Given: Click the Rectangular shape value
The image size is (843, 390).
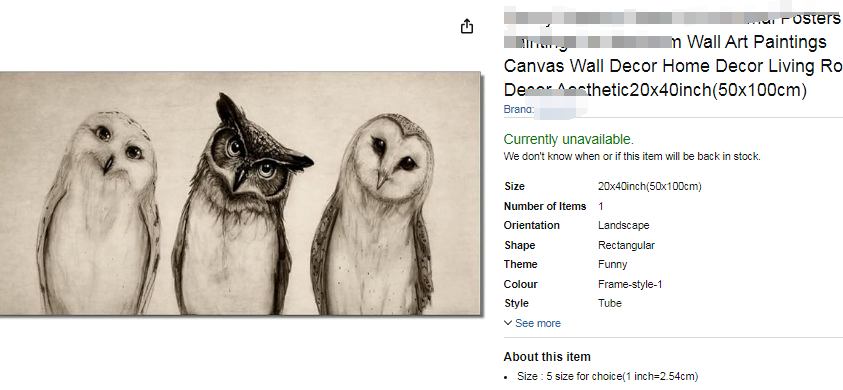Looking at the screenshot, I should pos(626,245).
